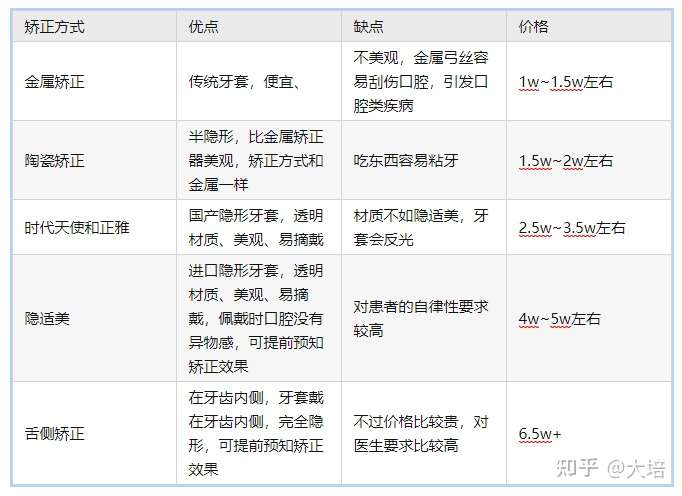682x496 pixels.
Task: Click the 价格 column header
Action: tap(589, 27)
